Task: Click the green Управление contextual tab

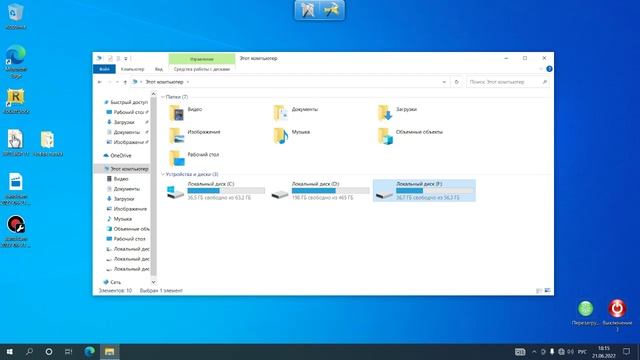Action: [202, 59]
